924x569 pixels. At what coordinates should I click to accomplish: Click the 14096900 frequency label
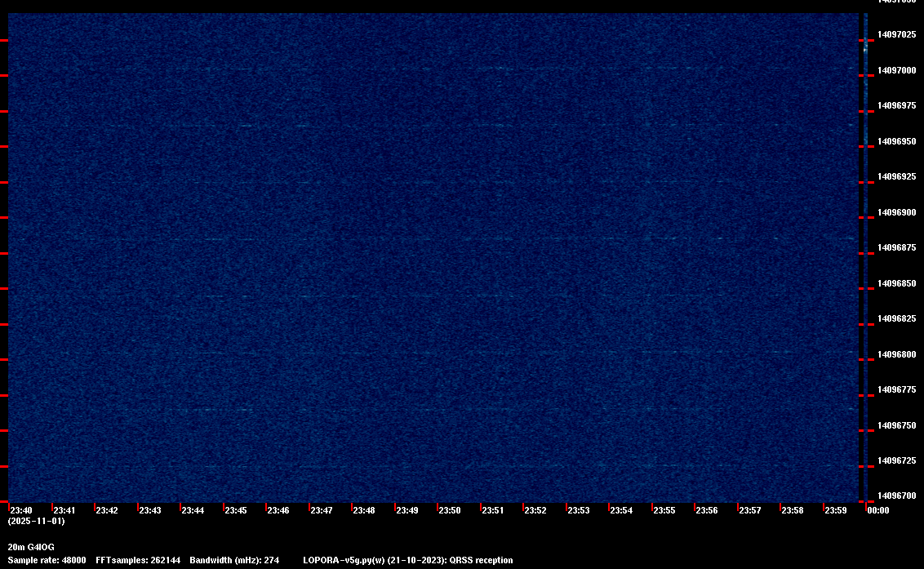click(897, 212)
